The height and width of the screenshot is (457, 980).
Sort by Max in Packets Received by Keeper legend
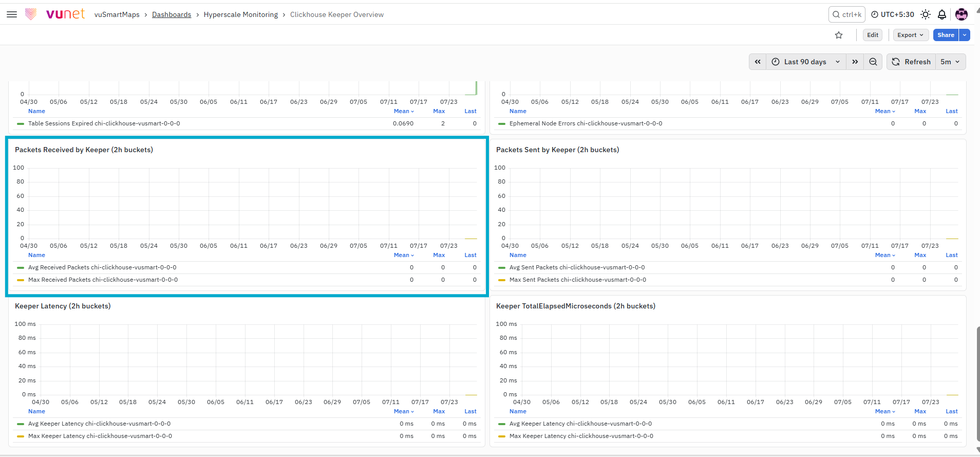[439, 255]
